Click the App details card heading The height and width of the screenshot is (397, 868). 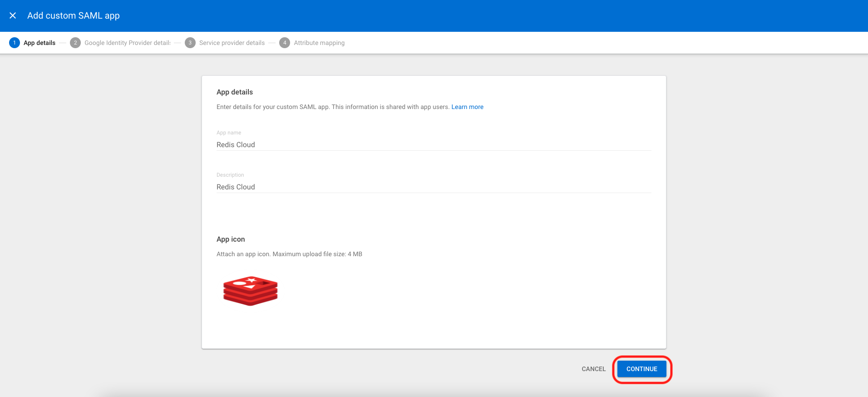tap(235, 92)
